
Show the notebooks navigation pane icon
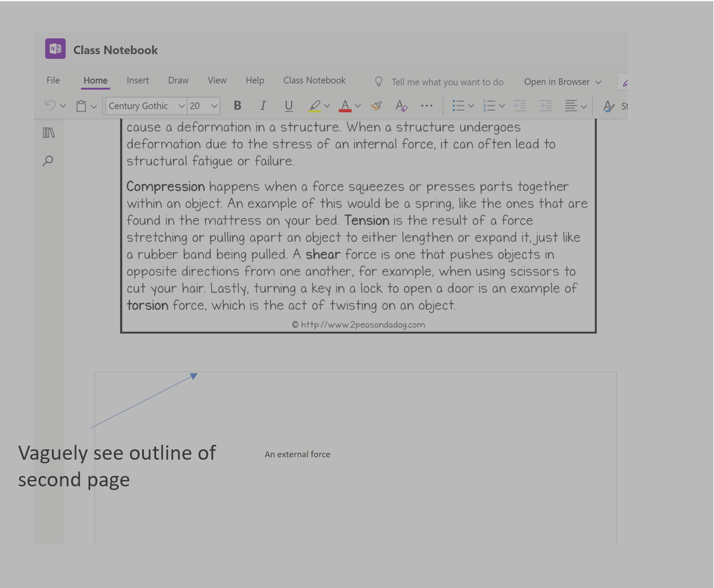pyautogui.click(x=49, y=133)
